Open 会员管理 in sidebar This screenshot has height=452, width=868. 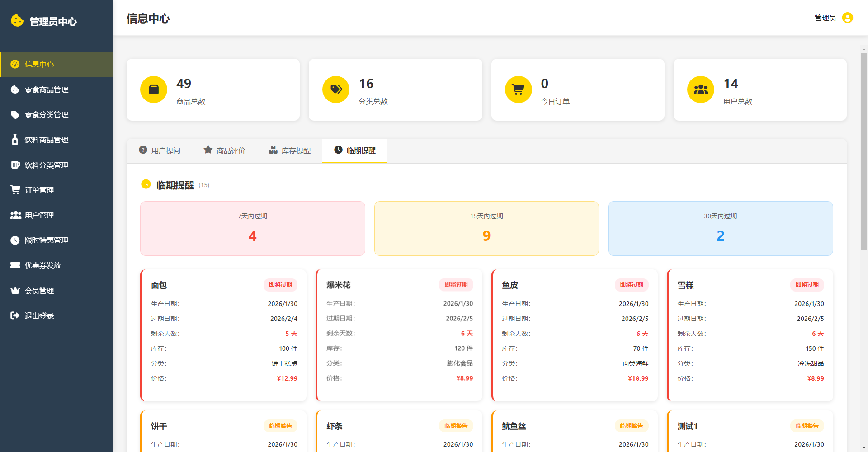(x=39, y=291)
